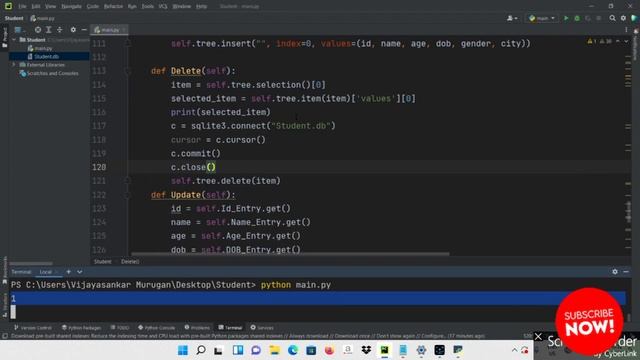Screen dimensions: 640x360
Task: Open Problems tool window
Action: 197,327
